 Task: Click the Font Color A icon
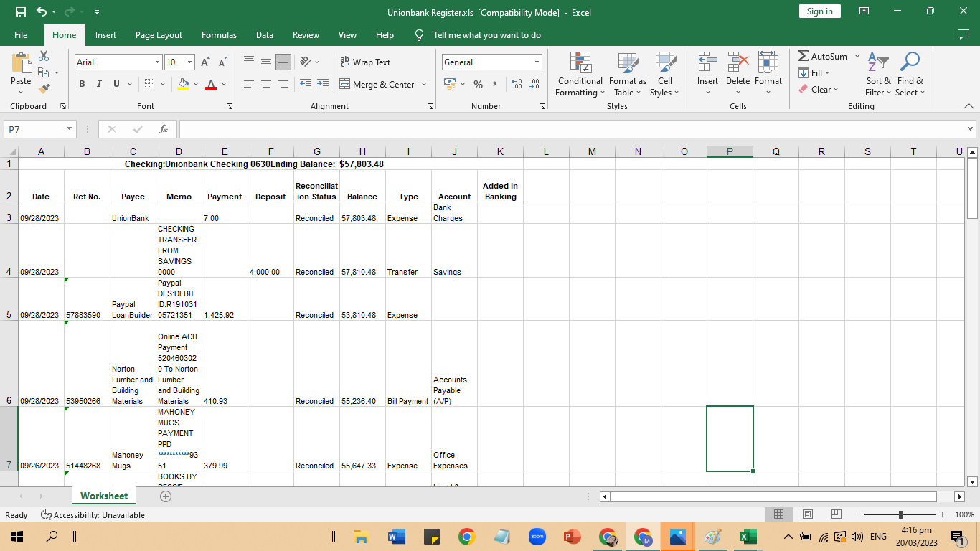211,84
